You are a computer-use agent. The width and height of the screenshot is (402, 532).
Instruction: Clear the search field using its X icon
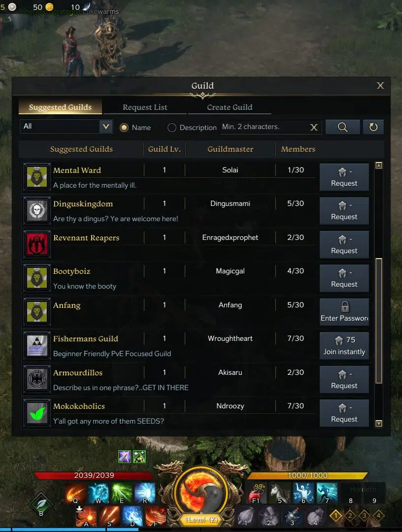314,127
